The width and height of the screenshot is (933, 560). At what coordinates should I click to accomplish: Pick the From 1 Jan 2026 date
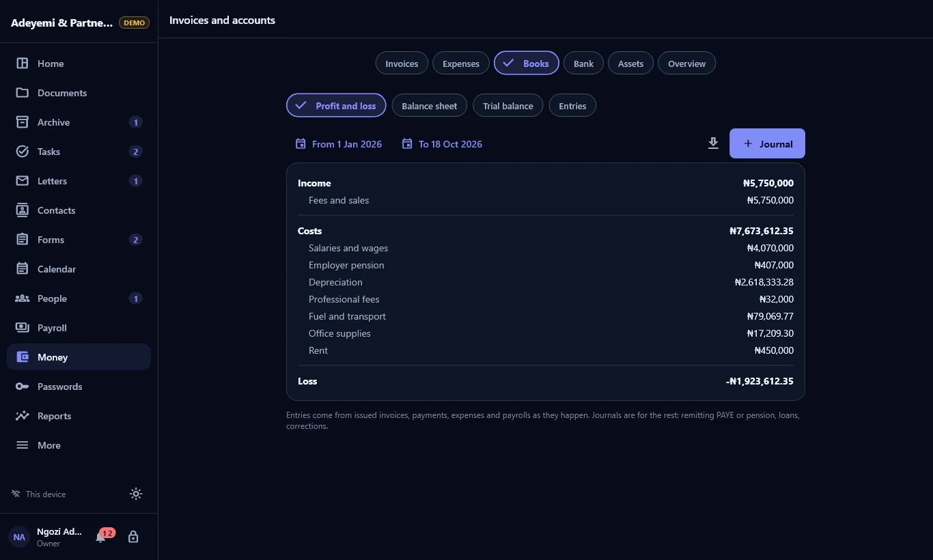pos(339,144)
